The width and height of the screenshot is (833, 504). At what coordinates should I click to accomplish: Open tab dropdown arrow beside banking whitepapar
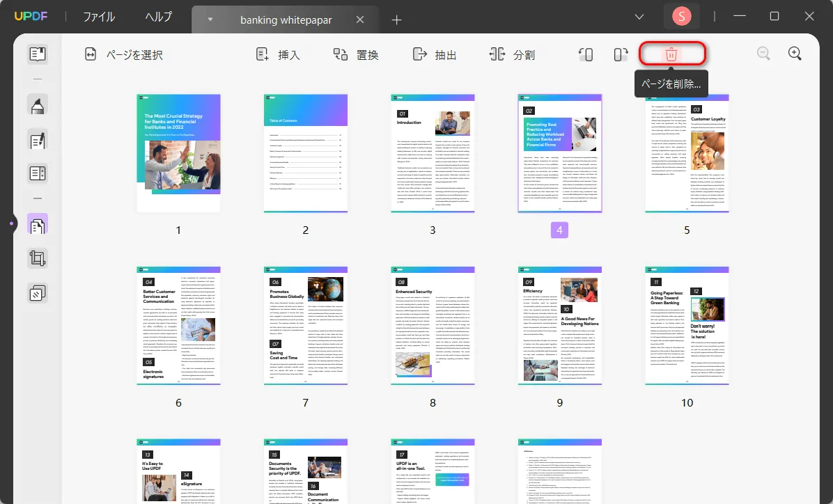tap(210, 19)
